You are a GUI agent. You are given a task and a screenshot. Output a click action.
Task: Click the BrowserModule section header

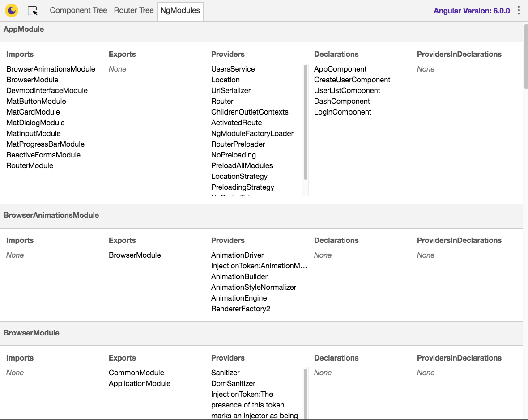click(31, 333)
